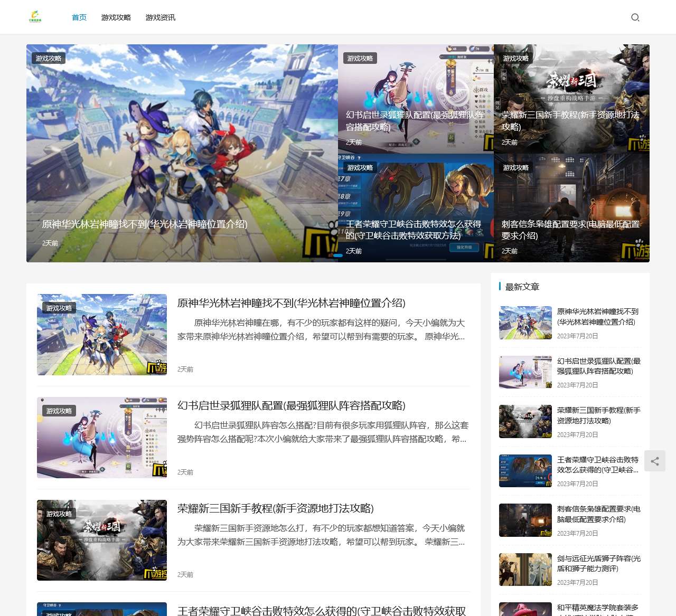Click the site logo in the header
676x616 pixels.
click(35, 17)
